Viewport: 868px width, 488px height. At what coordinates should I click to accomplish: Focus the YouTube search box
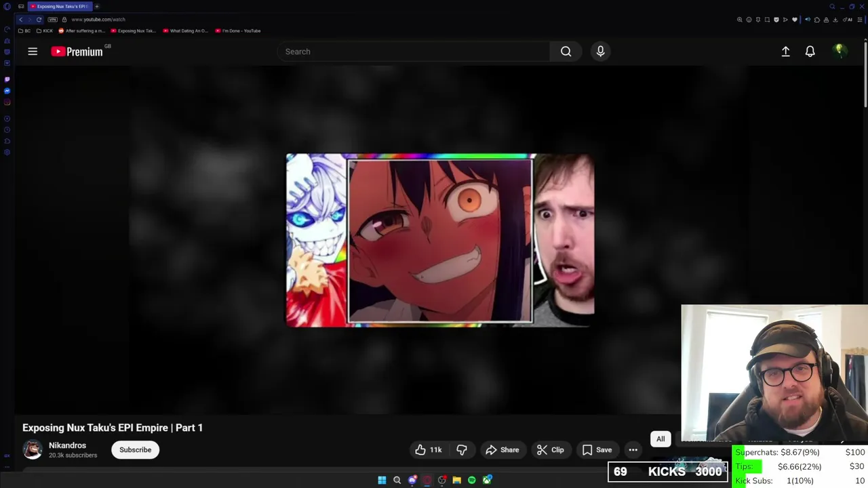pos(414,52)
